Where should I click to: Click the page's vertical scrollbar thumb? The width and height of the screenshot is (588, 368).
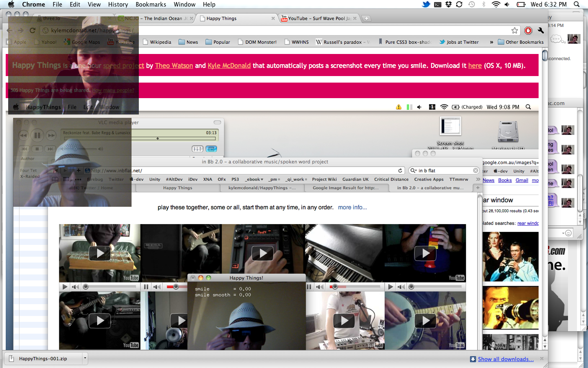pos(545,55)
